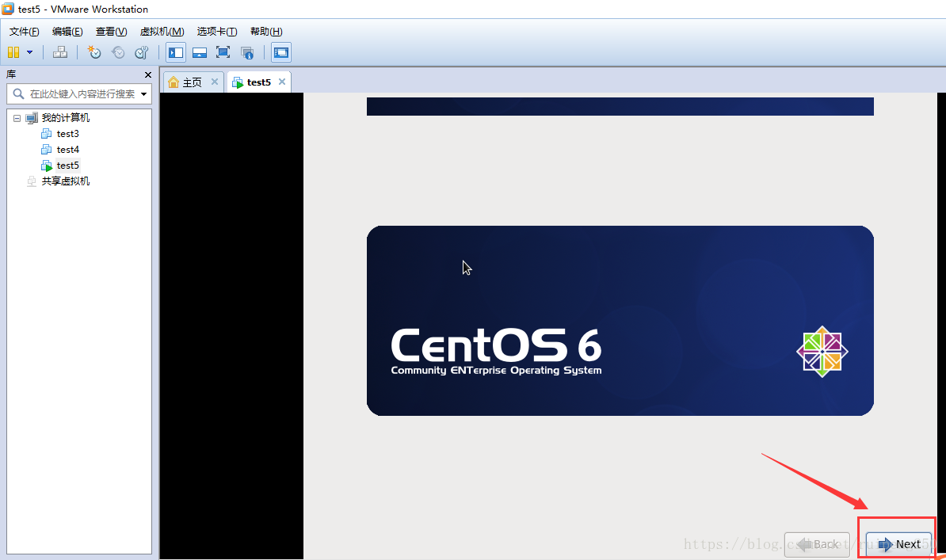This screenshot has width=946, height=560.
Task: Close the 库 library panel
Action: click(148, 74)
